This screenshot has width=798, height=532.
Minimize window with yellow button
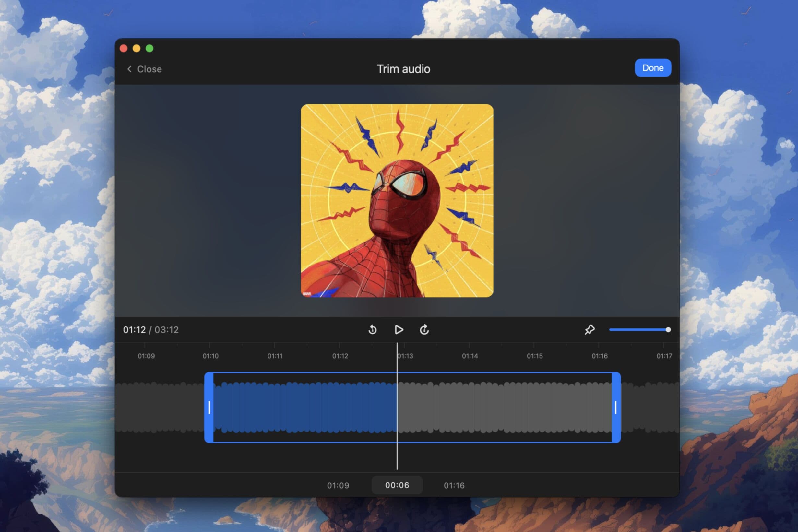(137, 49)
